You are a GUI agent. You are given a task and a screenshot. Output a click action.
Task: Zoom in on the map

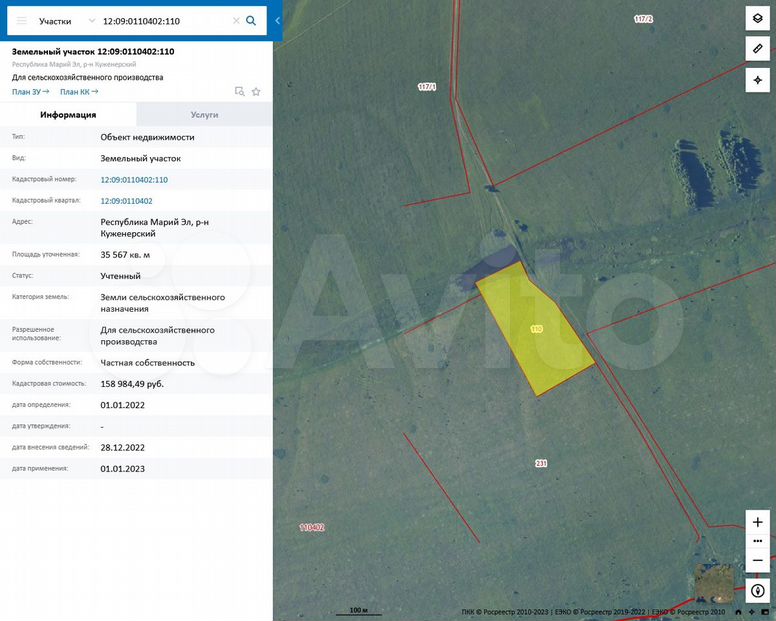pos(757,522)
